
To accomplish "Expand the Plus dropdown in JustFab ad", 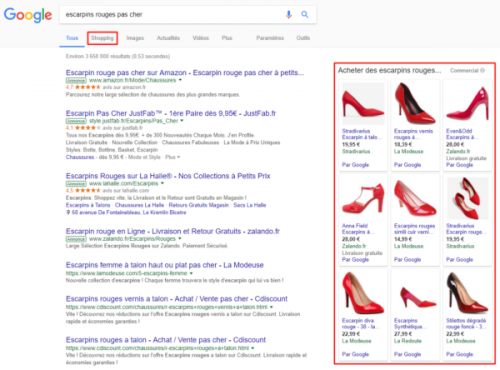I will (x=172, y=157).
